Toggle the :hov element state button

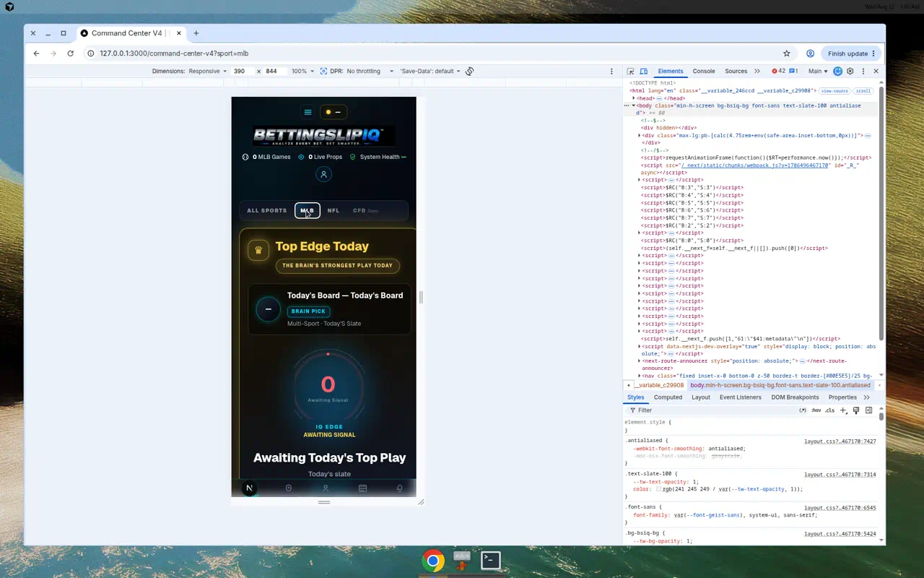tap(816, 410)
